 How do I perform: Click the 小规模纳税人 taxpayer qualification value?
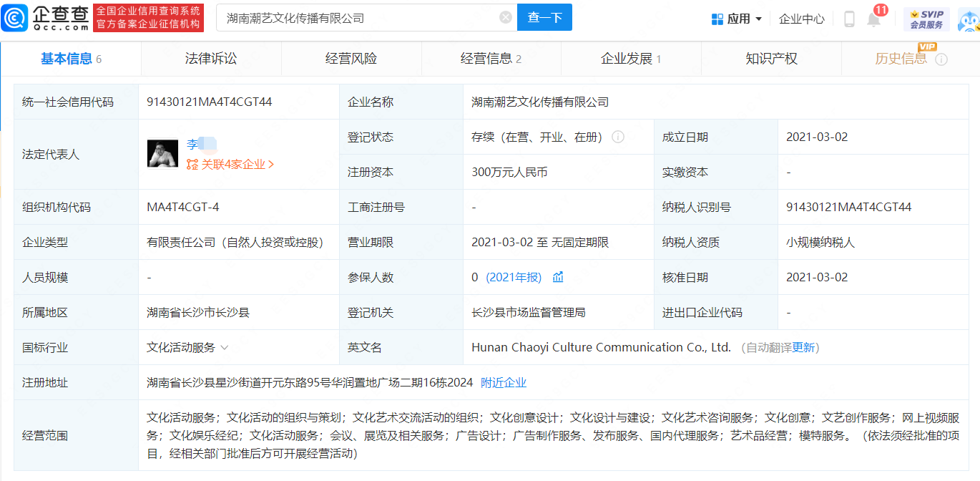pyautogui.click(x=820, y=242)
